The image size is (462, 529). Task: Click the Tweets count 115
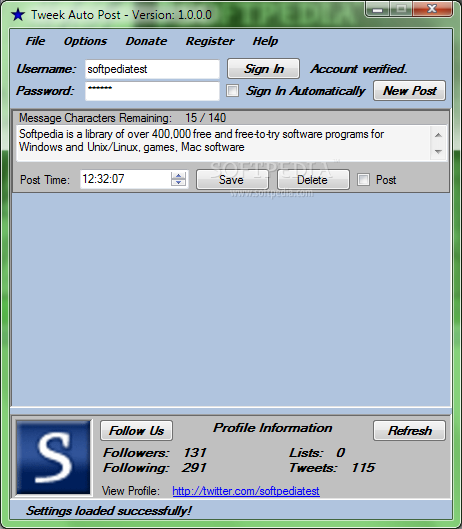(363, 468)
